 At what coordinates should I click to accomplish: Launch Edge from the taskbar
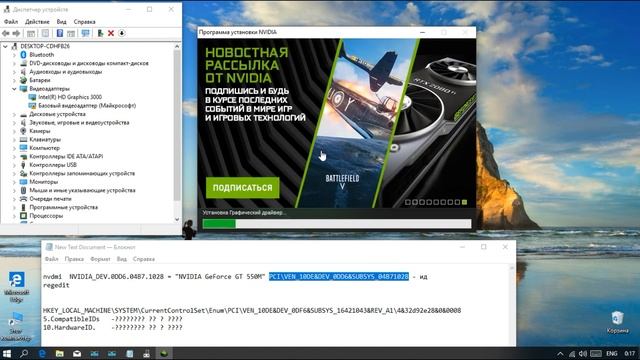click(42, 353)
